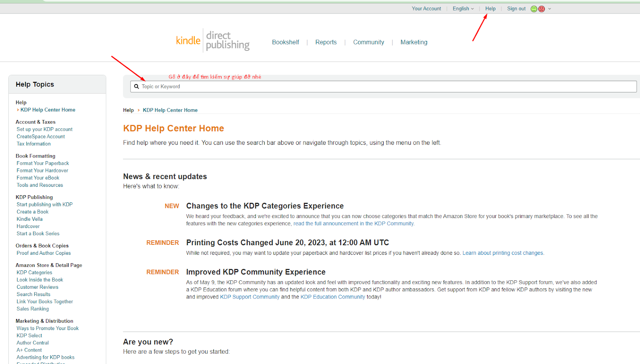Viewport: 640px width, 364px height.
Task: Open Link Your Books Together topic
Action: [45, 301]
